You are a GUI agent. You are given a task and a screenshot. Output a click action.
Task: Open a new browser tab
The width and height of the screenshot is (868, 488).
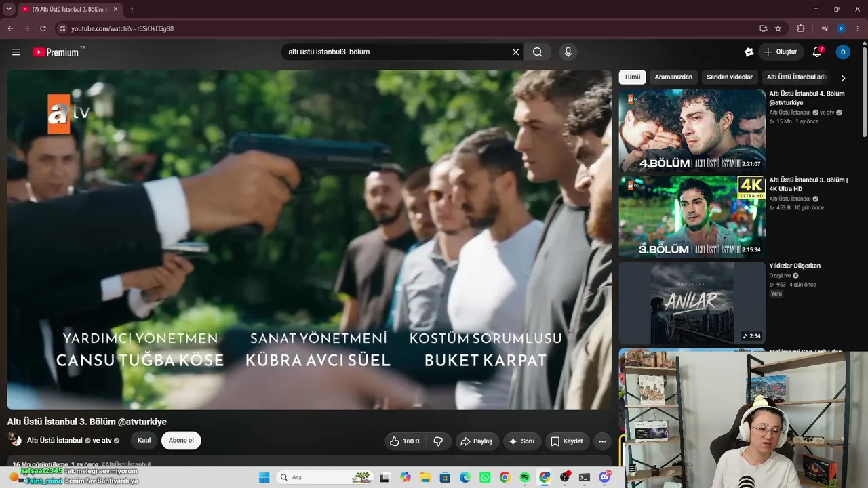click(x=132, y=9)
